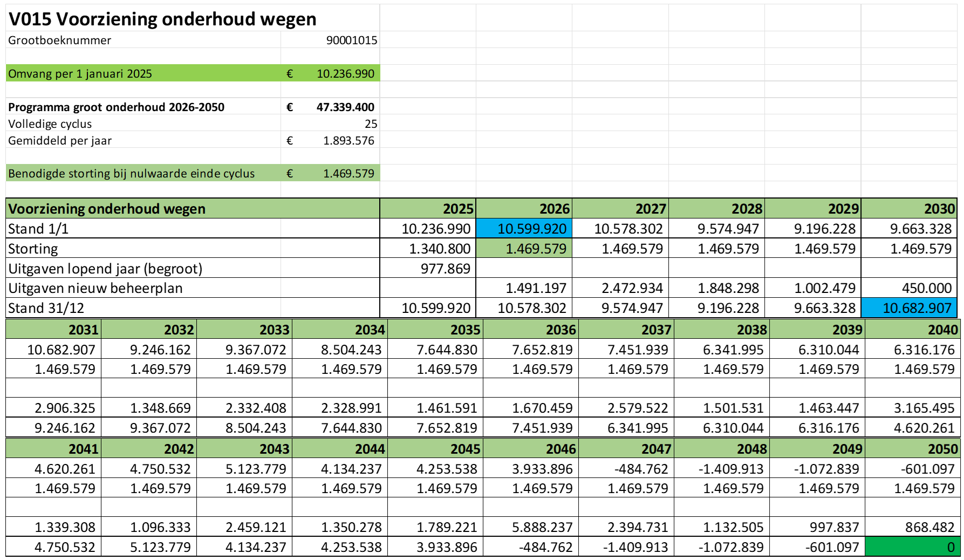Select the Omvang per 1 januari 2025 row
Screen dimensions: 964x560
point(81,73)
